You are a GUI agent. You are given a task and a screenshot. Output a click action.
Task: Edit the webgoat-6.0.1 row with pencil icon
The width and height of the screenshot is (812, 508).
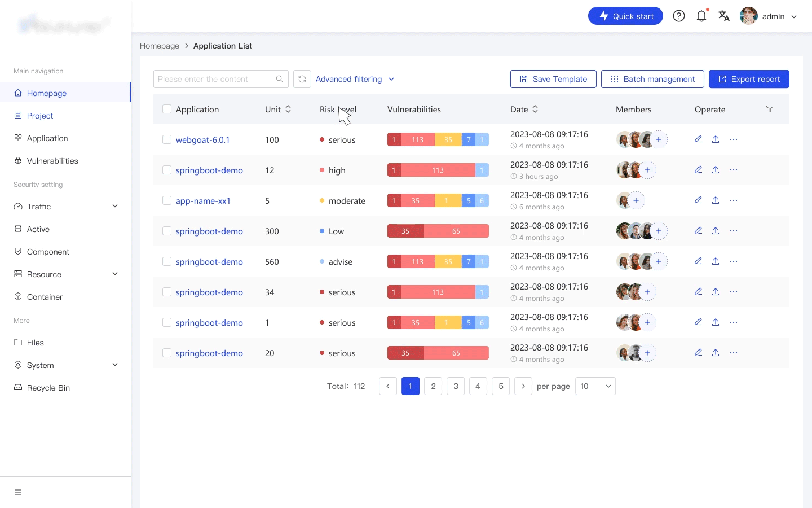tap(698, 139)
